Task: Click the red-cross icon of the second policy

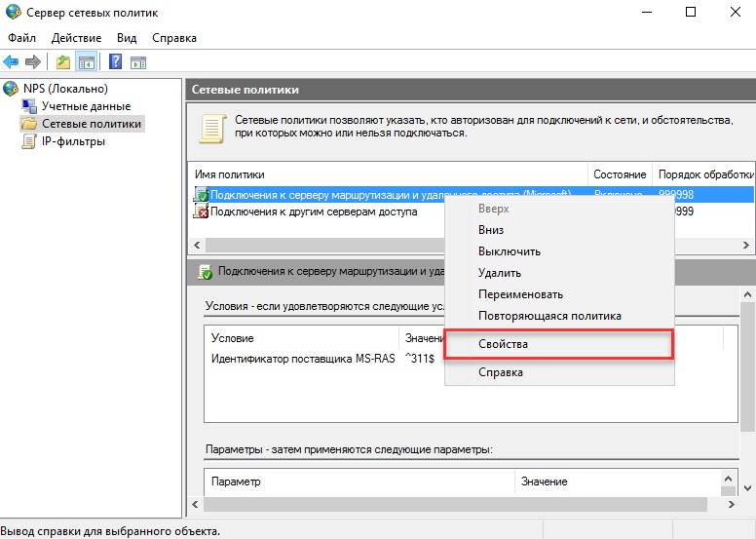Action: [x=201, y=212]
